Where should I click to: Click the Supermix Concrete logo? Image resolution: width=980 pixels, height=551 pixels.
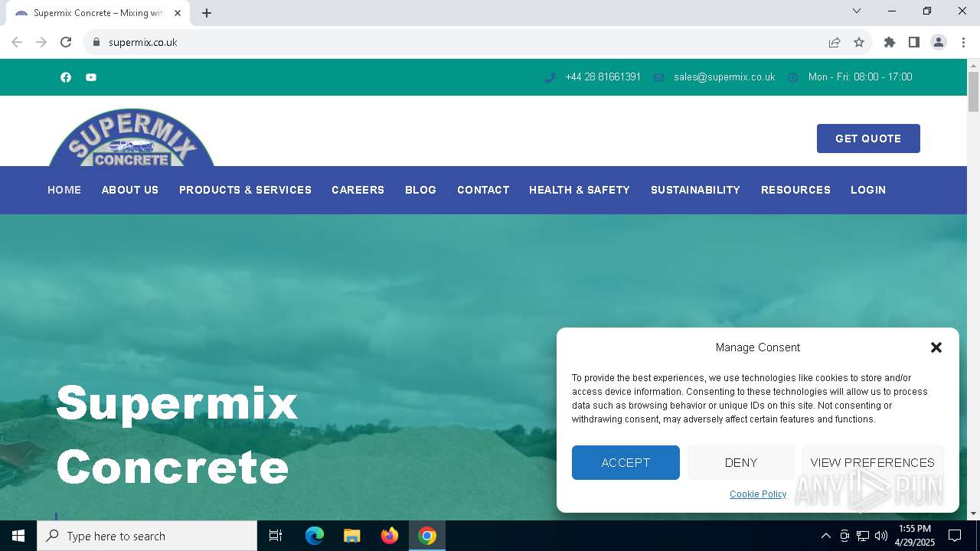coord(132,137)
